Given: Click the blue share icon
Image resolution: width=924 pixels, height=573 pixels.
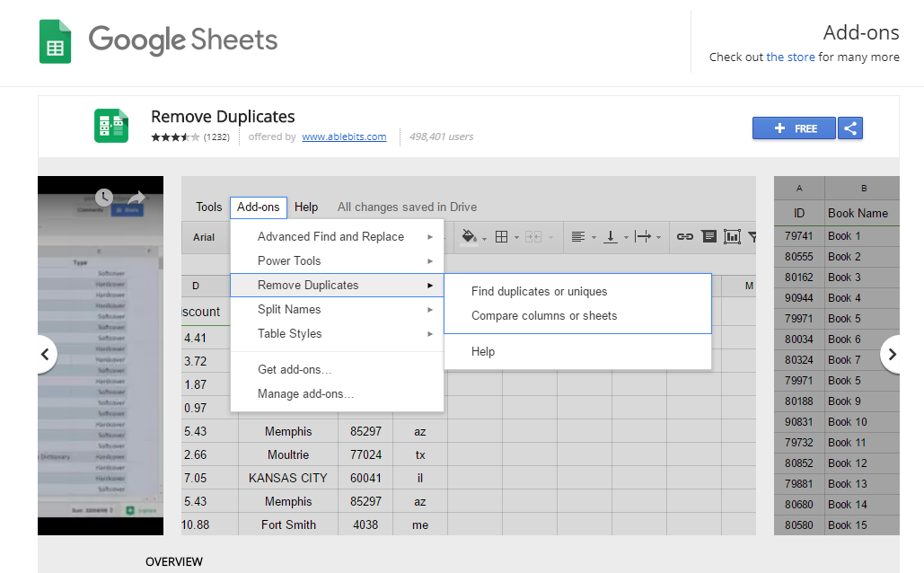Looking at the screenshot, I should coord(850,128).
